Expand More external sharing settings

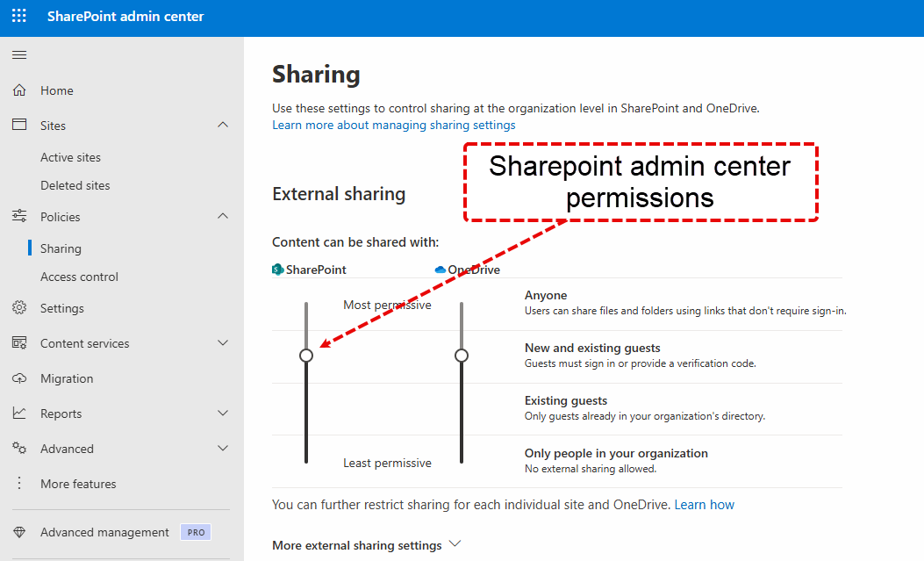[x=455, y=543]
